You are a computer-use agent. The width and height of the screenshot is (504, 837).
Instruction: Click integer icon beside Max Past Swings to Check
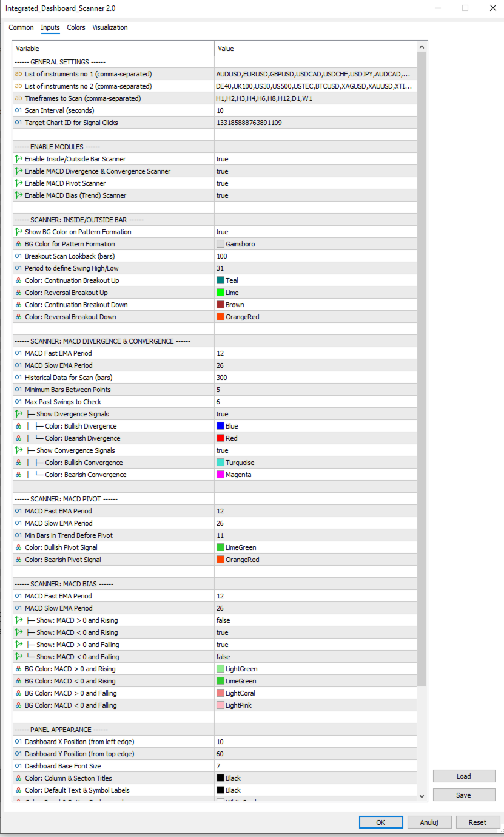click(18, 402)
